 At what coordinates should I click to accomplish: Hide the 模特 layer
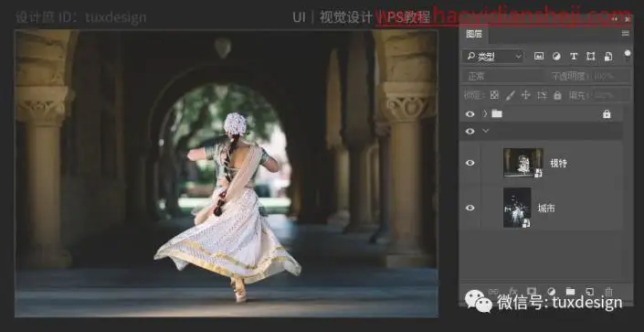coord(470,163)
